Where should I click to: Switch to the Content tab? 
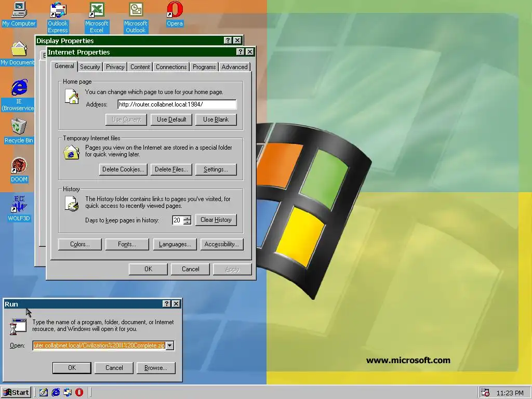tap(140, 67)
